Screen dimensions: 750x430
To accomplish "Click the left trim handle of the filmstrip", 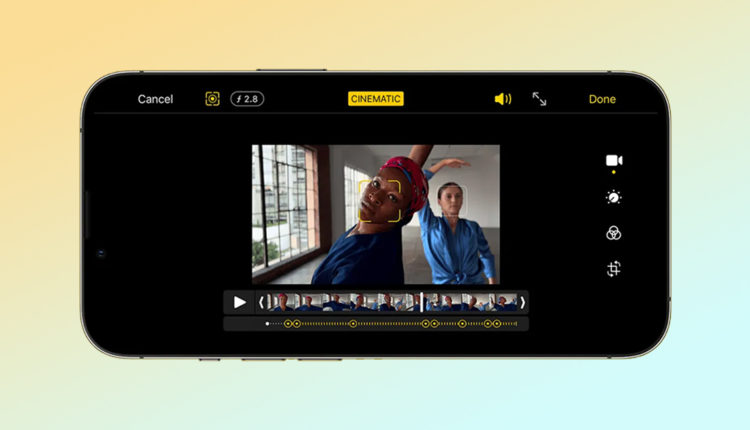I will tap(262, 302).
